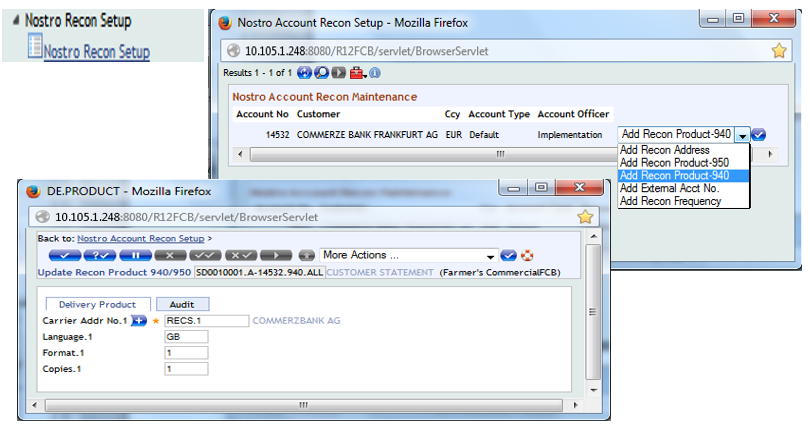The width and height of the screenshot is (810, 444).
Task: Open the Nostro Recon Setup link
Action: (x=97, y=51)
